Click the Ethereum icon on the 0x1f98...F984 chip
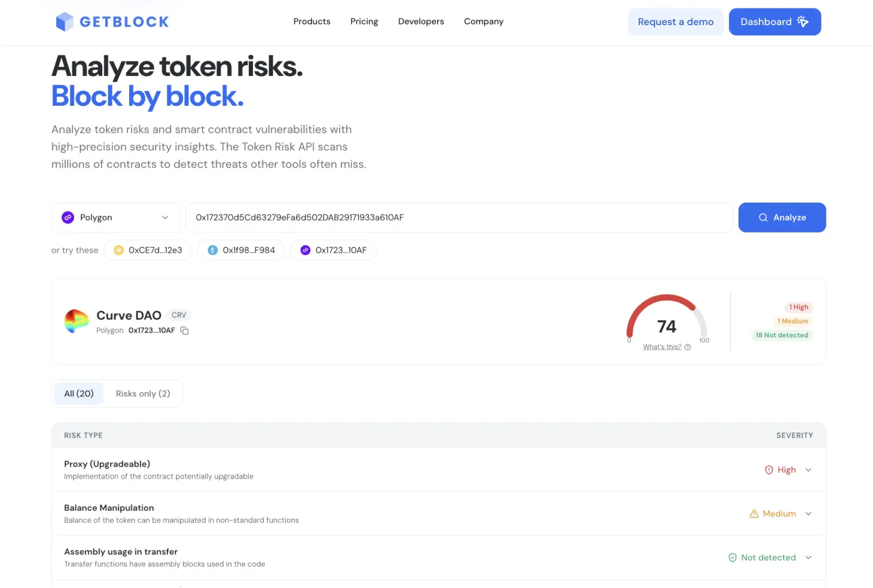The image size is (873, 588). point(213,250)
